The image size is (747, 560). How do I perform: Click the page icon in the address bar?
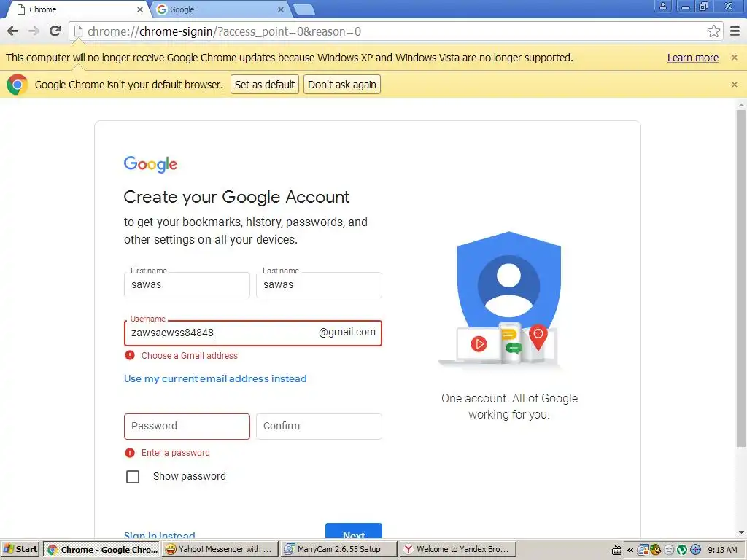point(78,31)
